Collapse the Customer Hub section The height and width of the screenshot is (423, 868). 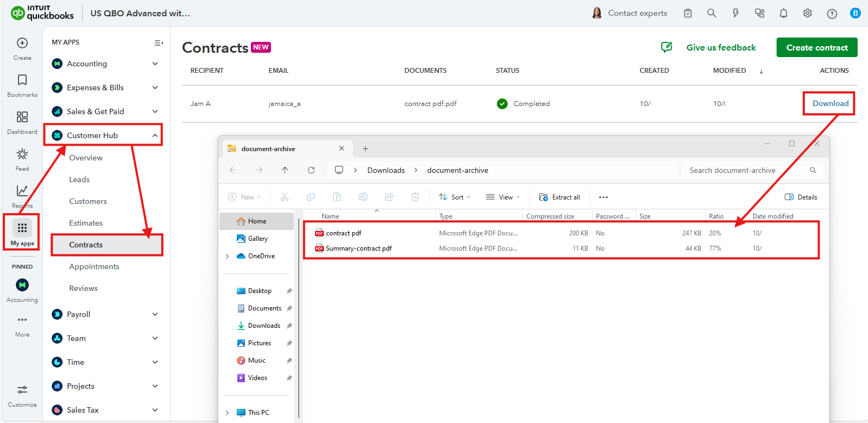155,135
